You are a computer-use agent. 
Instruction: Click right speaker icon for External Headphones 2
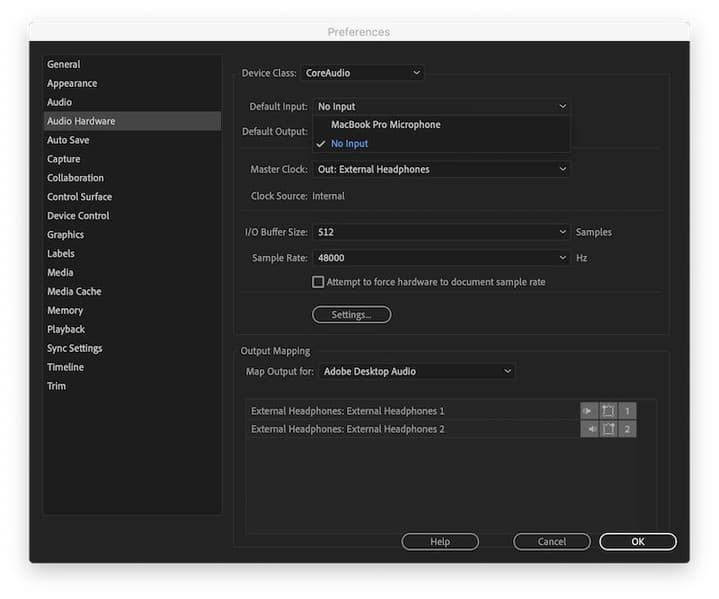589,429
